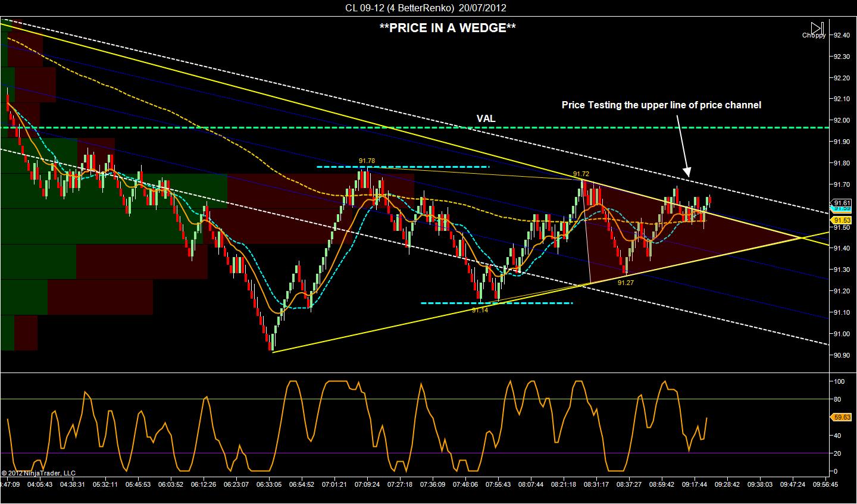This screenshot has width=857, height=504.
Task: Click the 05:45:53 time label
Action: (x=138, y=484)
